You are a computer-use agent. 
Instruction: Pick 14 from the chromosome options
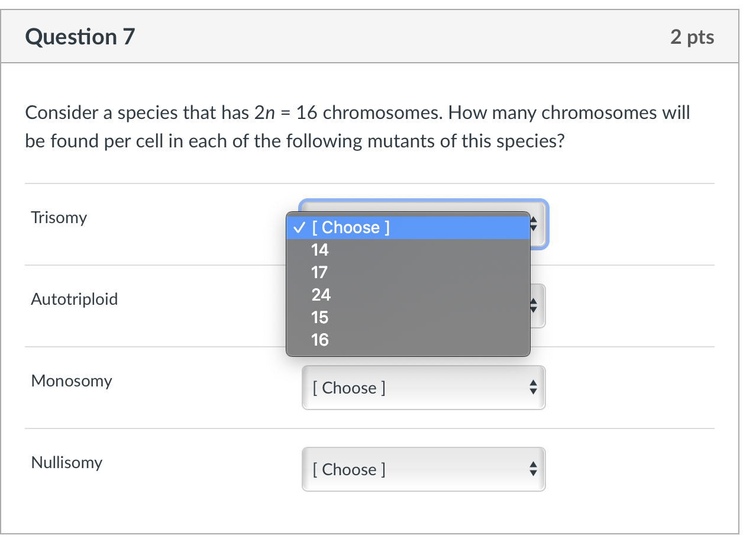point(319,250)
